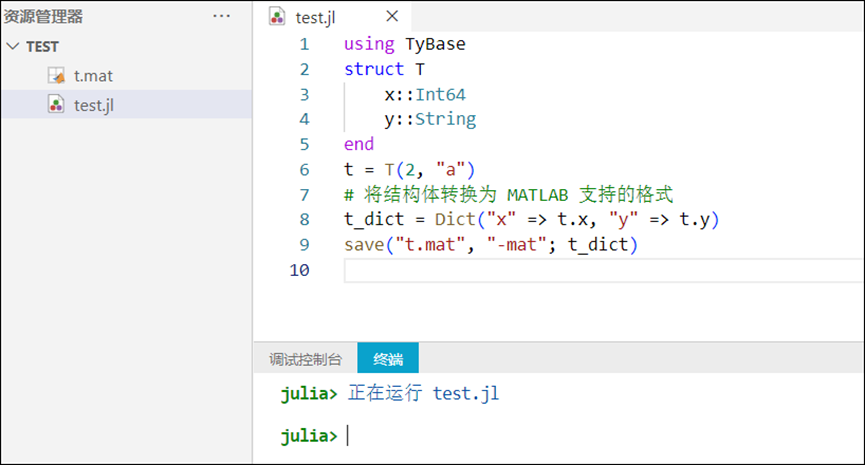Click the "t.mat" string on line 9
865x465 pixels.
tap(430, 244)
